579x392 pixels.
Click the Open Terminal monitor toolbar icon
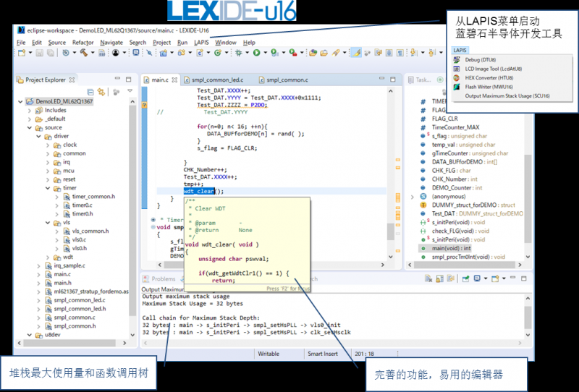(x=136, y=53)
